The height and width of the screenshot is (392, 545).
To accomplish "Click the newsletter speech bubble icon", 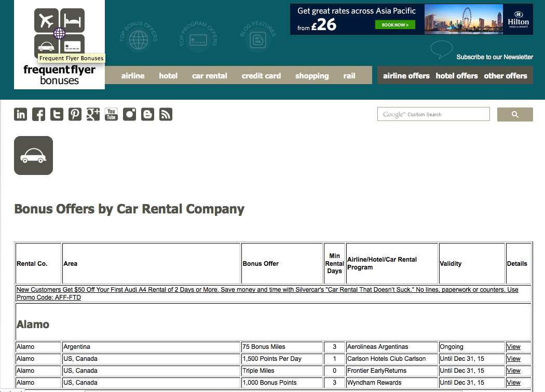I will pyautogui.click(x=441, y=49).
